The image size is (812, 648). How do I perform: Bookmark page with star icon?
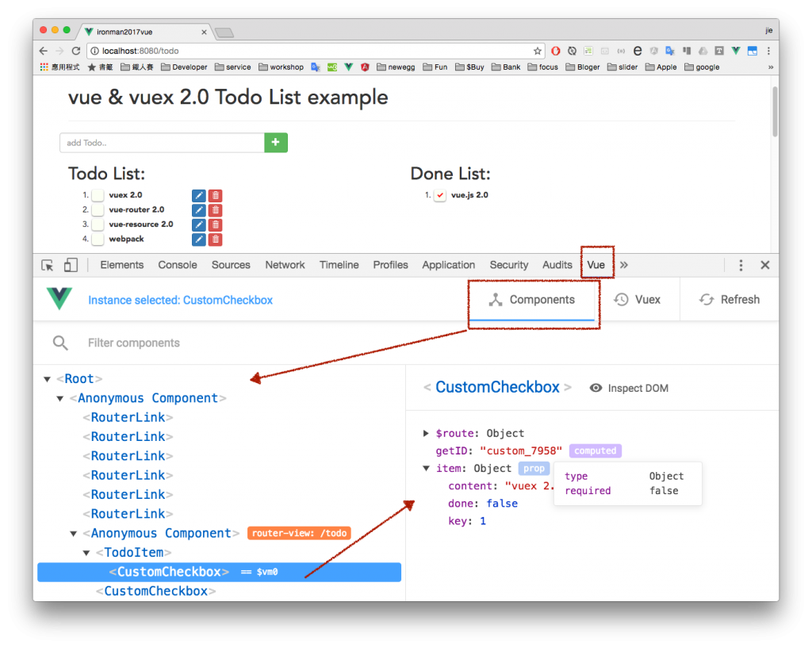pos(538,51)
